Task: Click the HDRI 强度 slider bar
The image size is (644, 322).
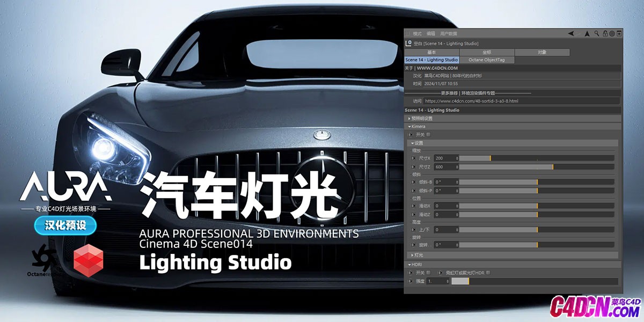Action: pyautogui.click(x=535, y=281)
